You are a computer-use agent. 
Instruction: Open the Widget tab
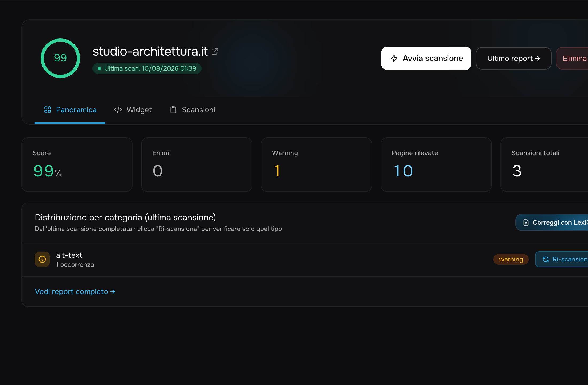(x=133, y=110)
